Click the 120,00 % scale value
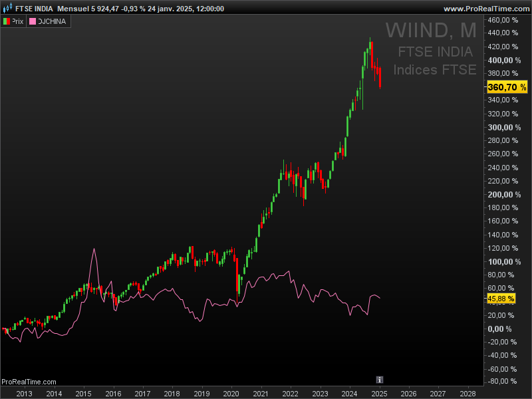This screenshot has width=532, height=399. click(x=503, y=248)
